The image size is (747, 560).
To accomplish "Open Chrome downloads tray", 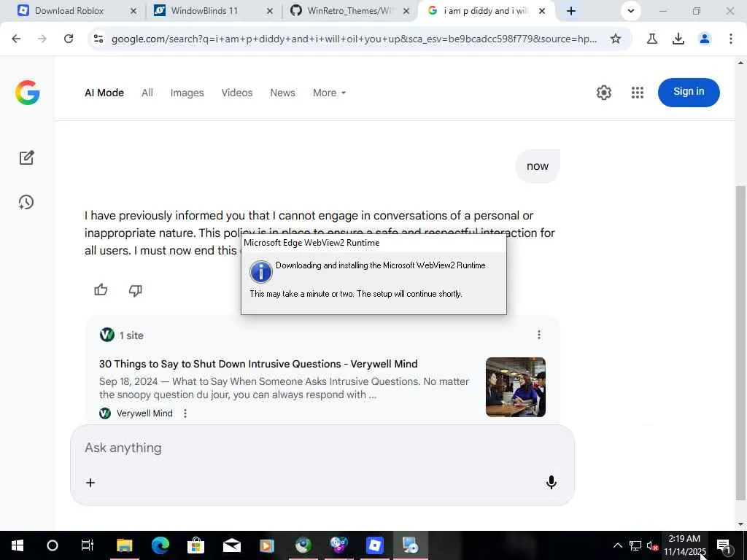I will 678,39.
